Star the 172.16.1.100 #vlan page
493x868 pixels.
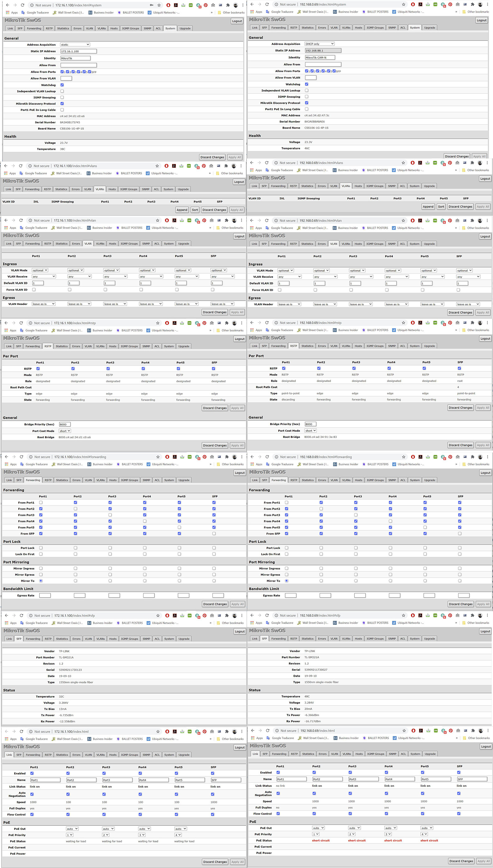click(x=157, y=220)
